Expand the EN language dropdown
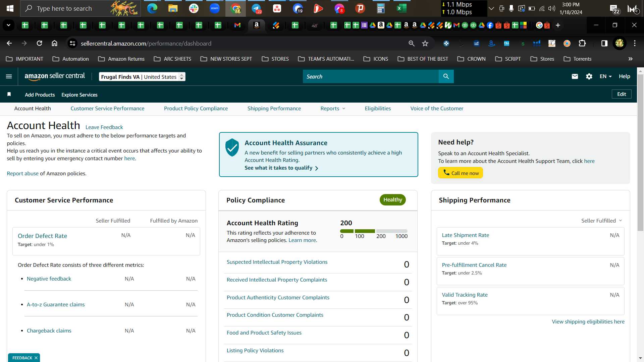This screenshot has height=362, width=644. [606, 76]
